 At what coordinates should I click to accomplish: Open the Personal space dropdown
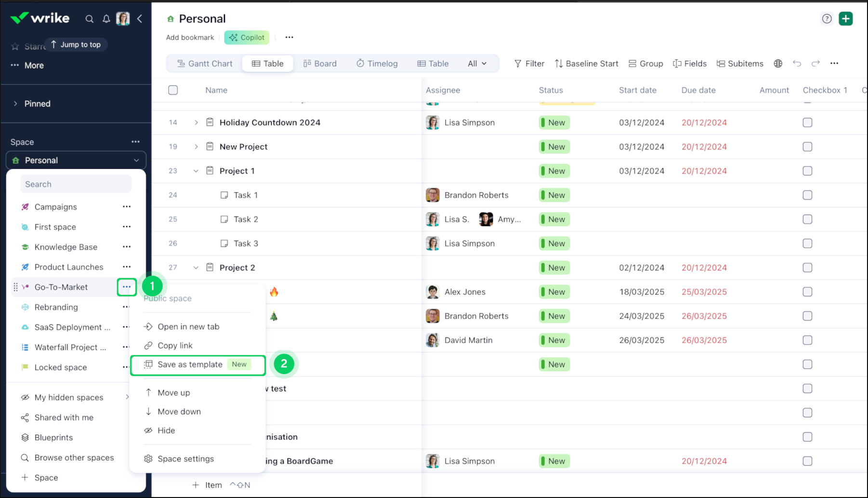click(x=76, y=161)
